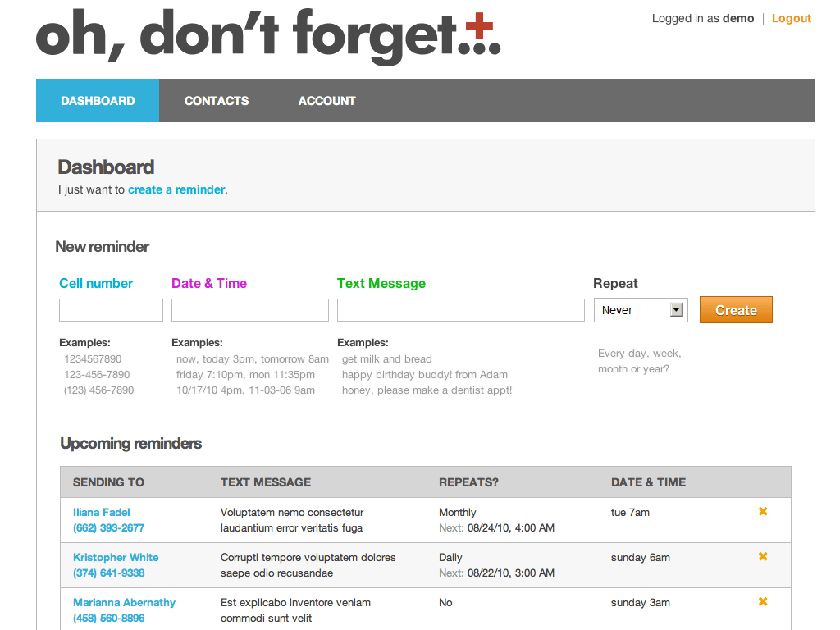Delete the Marianna Abernathy reminder
Screen dimensions: 840x630
(x=762, y=602)
